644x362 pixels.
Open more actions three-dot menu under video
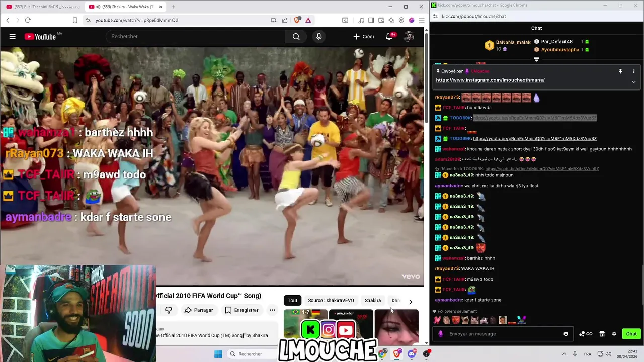pos(272,310)
